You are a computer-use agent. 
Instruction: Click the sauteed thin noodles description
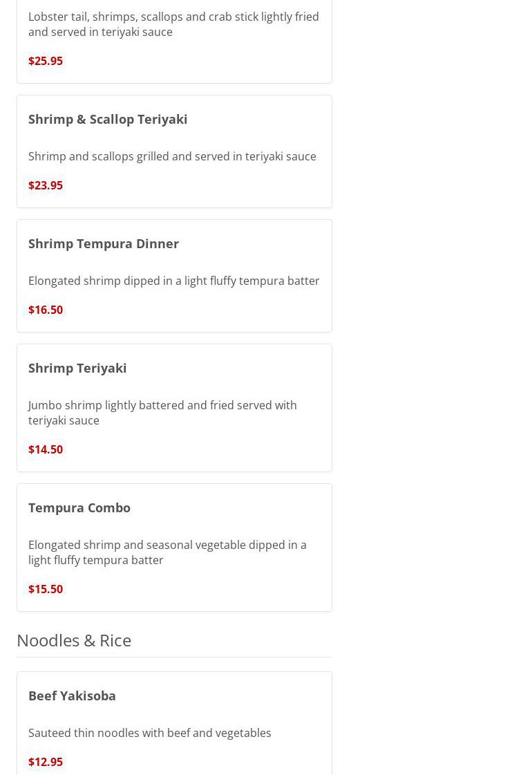coord(150,733)
